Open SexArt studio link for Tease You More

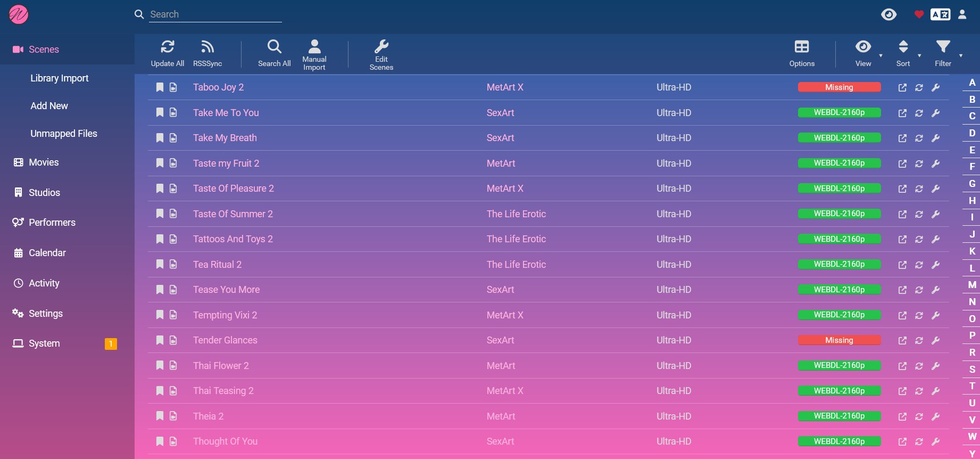click(x=500, y=290)
